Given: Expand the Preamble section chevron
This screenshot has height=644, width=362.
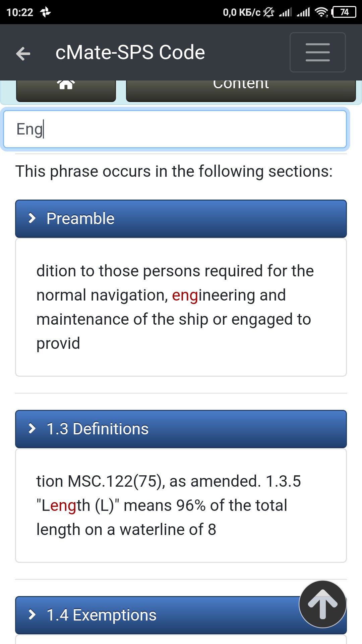Looking at the screenshot, I should 32,218.
